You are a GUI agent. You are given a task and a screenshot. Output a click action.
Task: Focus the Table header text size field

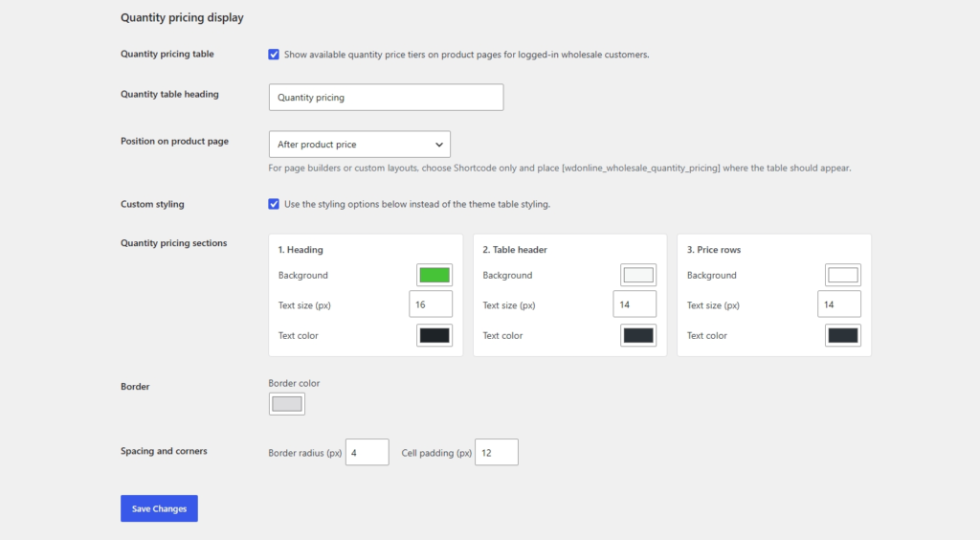(635, 304)
